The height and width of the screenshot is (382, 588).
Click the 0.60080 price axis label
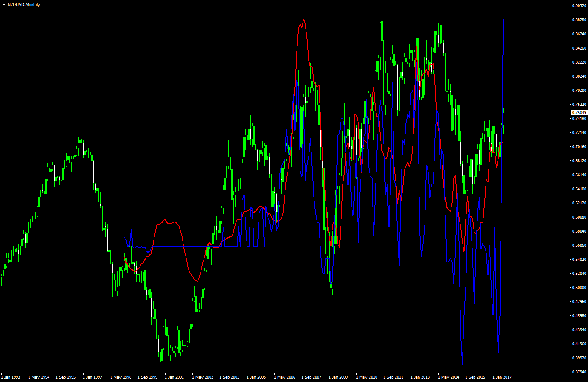coord(579,217)
